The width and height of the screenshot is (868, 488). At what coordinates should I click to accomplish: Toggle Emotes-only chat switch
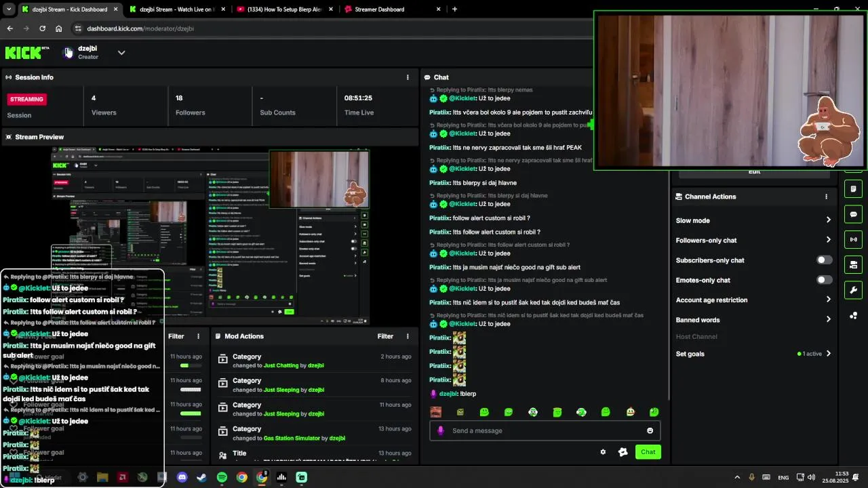[824, 280]
